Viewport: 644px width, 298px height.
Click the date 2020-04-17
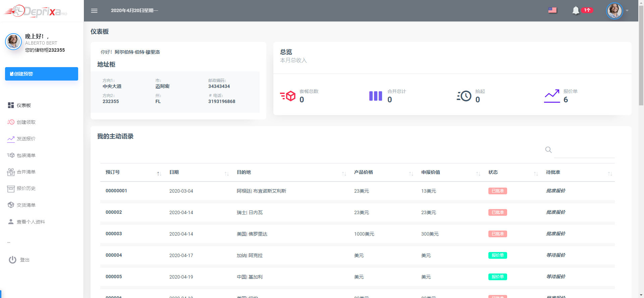click(x=181, y=255)
